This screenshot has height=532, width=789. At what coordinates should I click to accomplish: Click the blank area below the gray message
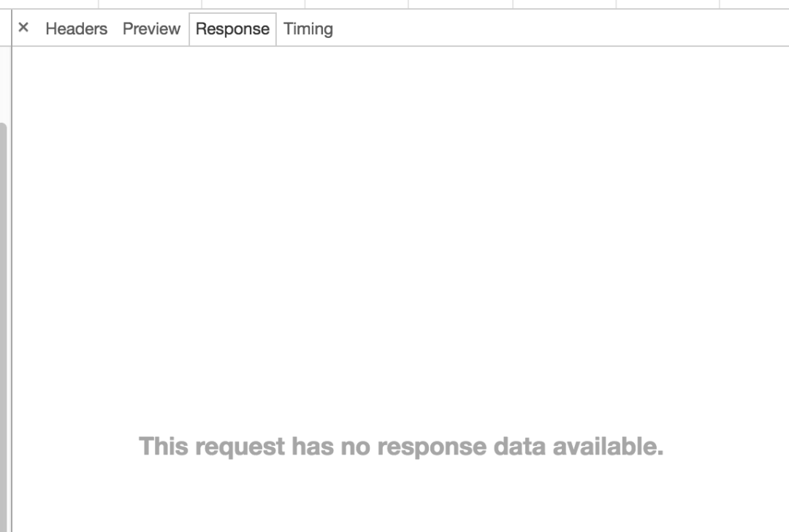pos(401,495)
